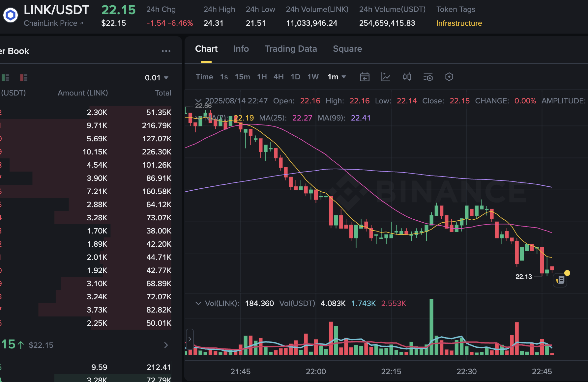Click the MA(99) value 22.41
This screenshot has width=588, height=382.
[361, 118]
